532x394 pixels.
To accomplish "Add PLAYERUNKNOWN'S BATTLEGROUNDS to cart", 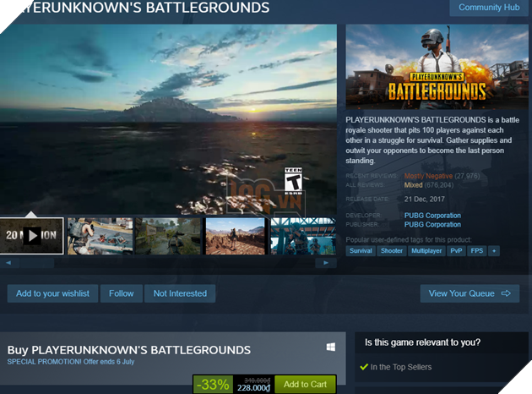I will (305, 384).
